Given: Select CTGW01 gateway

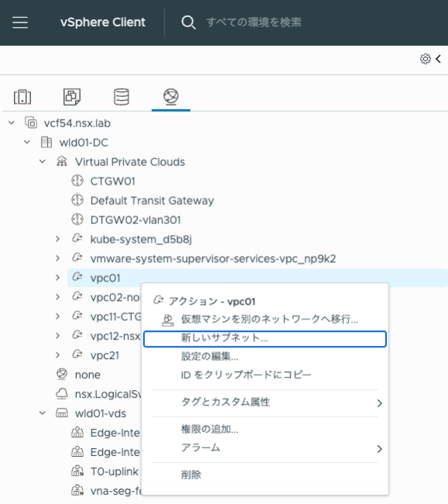Looking at the screenshot, I should pos(112,181).
